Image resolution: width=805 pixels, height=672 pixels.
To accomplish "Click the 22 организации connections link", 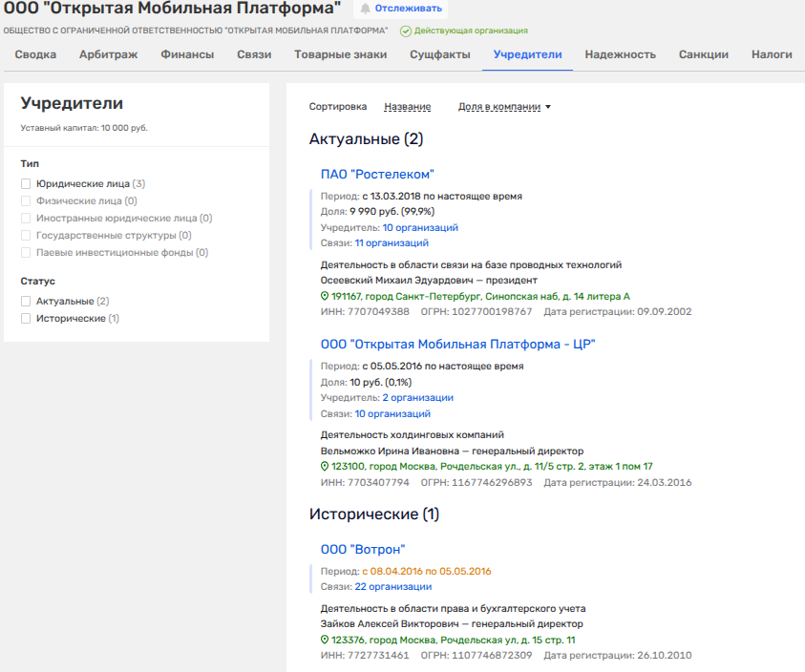I will [392, 587].
